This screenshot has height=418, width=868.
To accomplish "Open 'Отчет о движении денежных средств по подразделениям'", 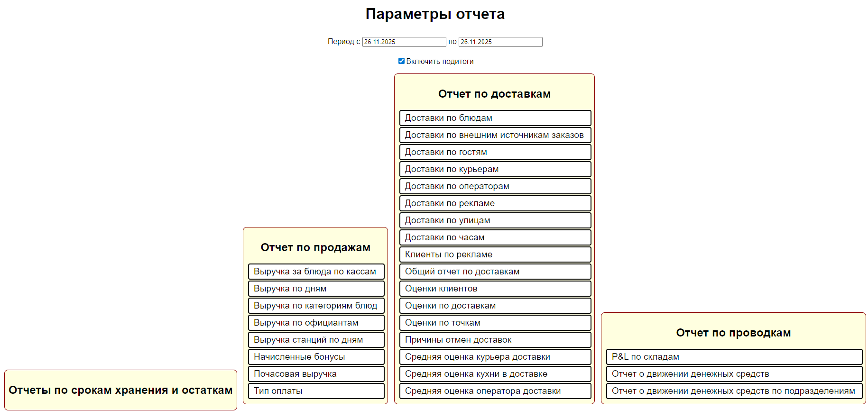I will click(x=734, y=391).
